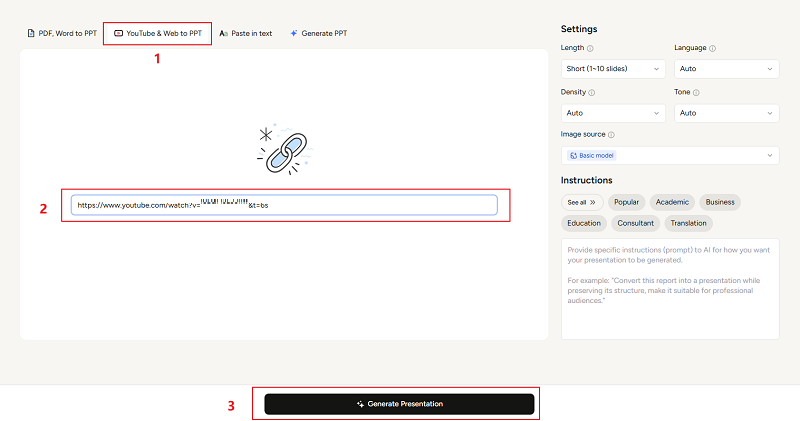
Task: Select the Academic instruction chip
Action: click(672, 203)
